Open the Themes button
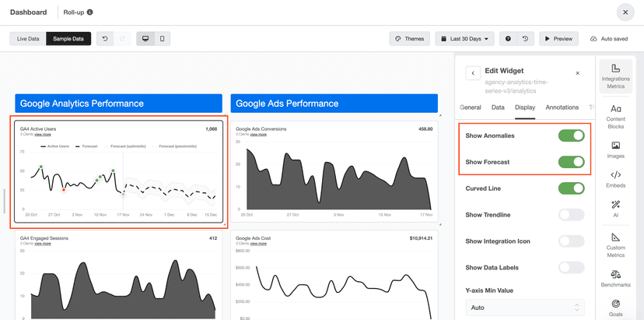644x320 pixels. click(409, 39)
